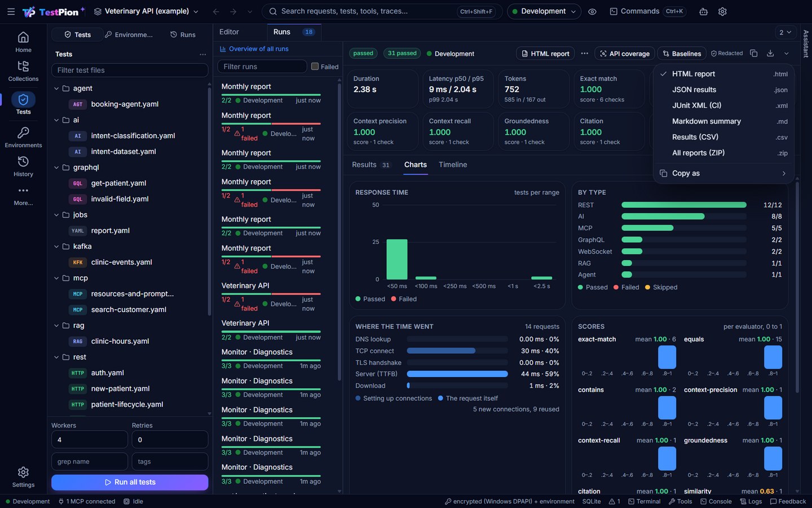Focus the Filter test files field
Image resolution: width=812 pixels, height=508 pixels.
click(130, 70)
